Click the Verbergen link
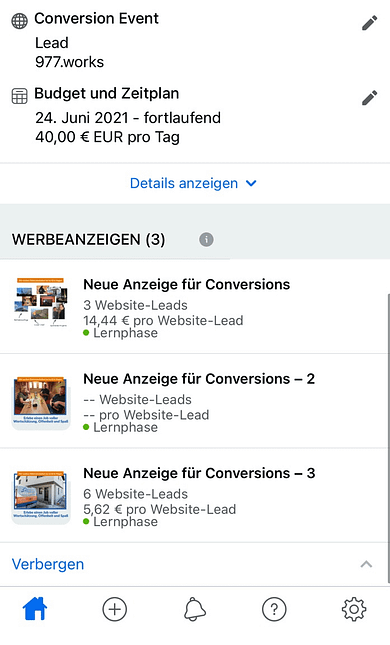 tap(48, 564)
